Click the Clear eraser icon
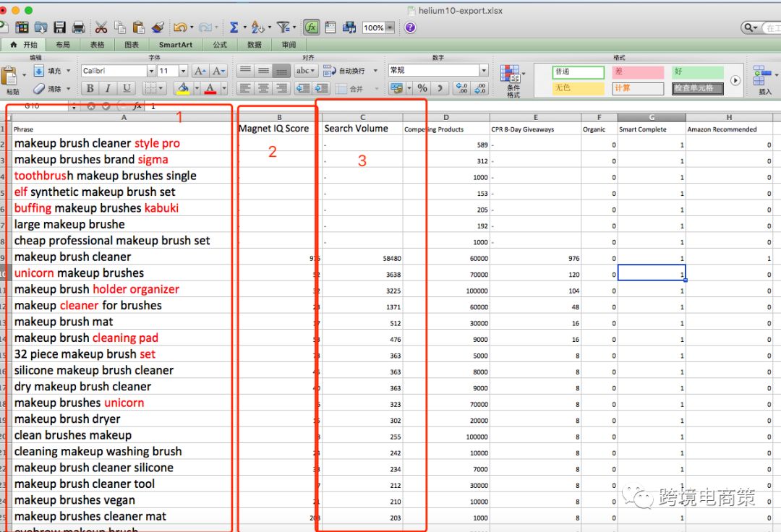 click(x=39, y=89)
